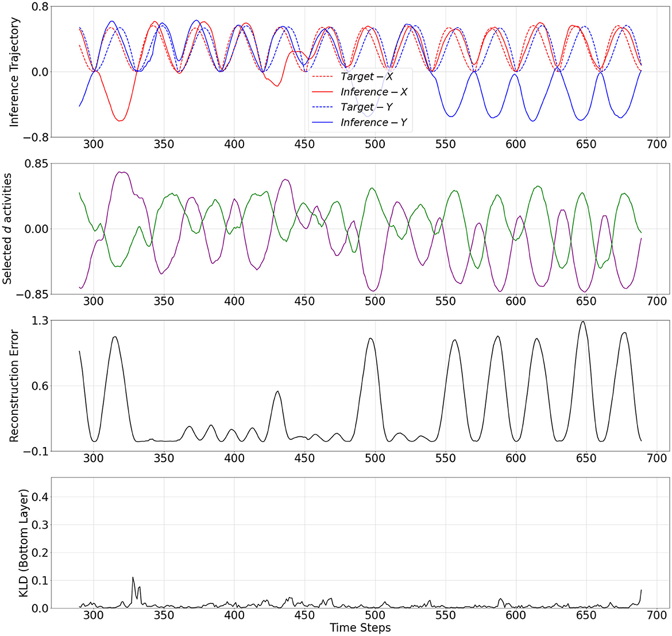
Task: Click the 0.6 tick on Reconstruction Error axis
Action: pyautogui.click(x=40, y=386)
